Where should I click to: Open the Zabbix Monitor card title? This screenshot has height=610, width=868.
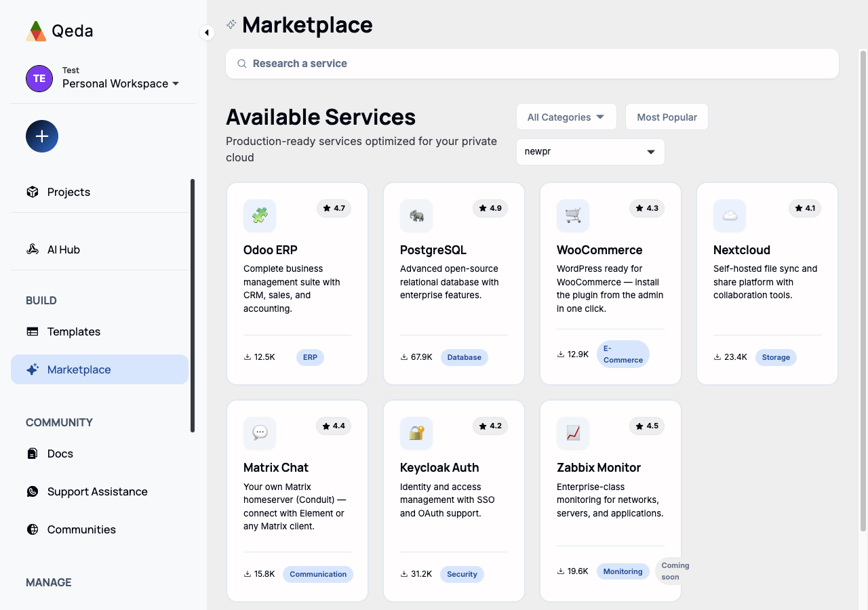coord(599,467)
